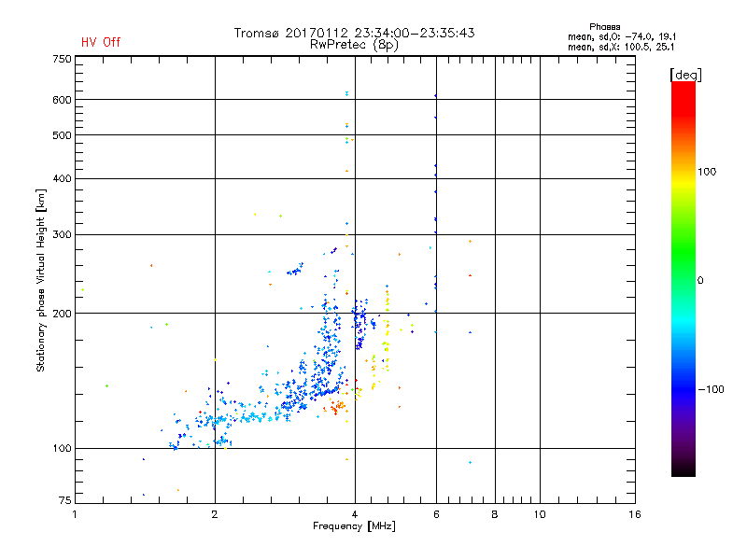The height and width of the screenshot is (560, 747).
Task: Click the red "HV Off" status label
Action: click(x=100, y=42)
